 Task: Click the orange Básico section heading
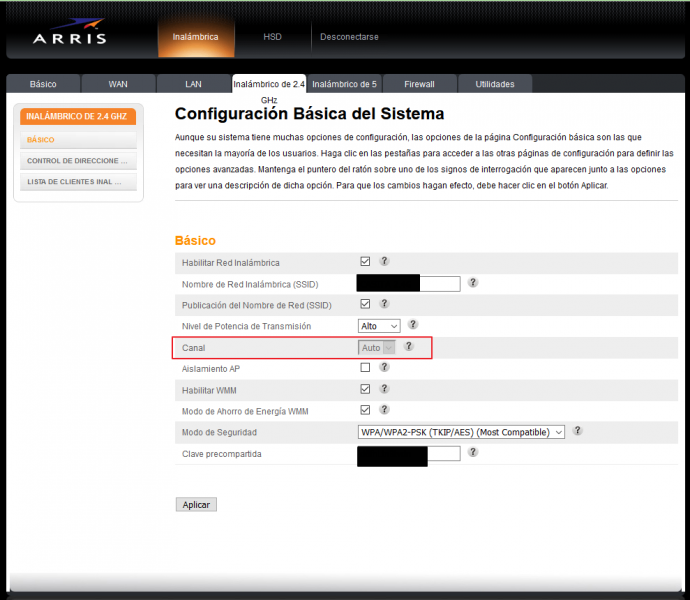[195, 240]
